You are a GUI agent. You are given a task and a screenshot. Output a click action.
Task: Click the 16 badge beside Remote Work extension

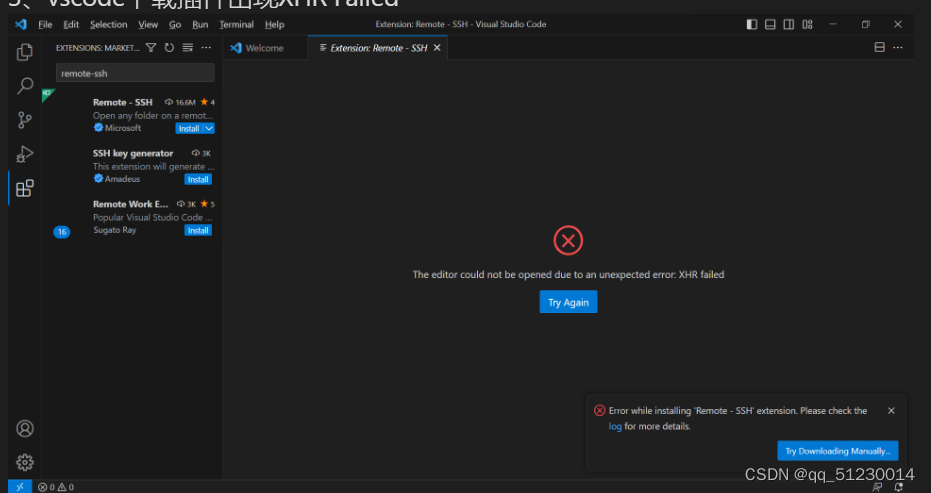[x=62, y=232]
